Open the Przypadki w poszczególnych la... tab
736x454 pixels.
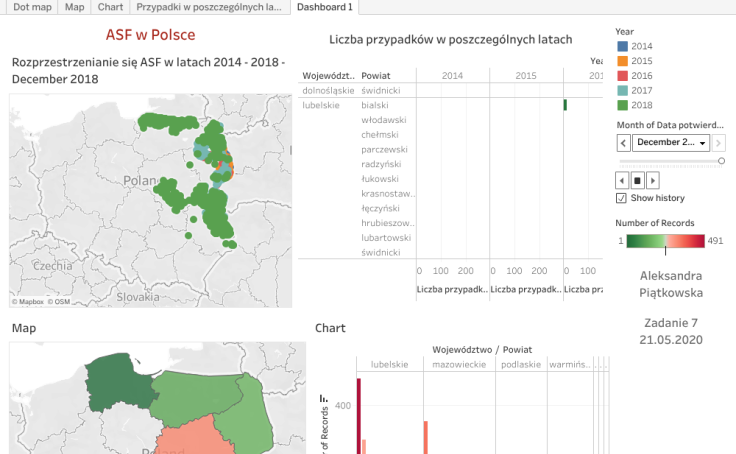pos(209,7)
